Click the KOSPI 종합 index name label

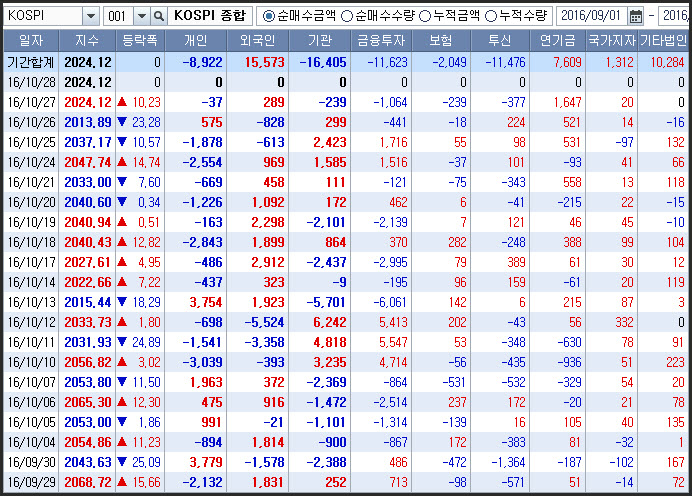coord(210,16)
